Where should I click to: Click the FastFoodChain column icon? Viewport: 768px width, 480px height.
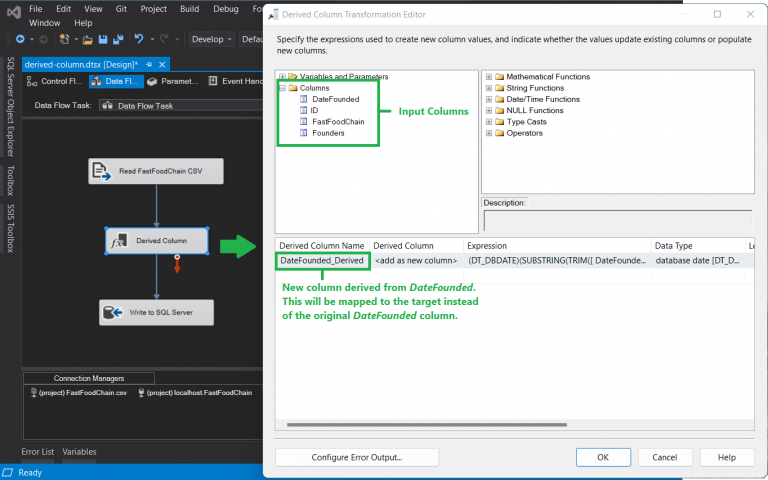(x=304, y=121)
